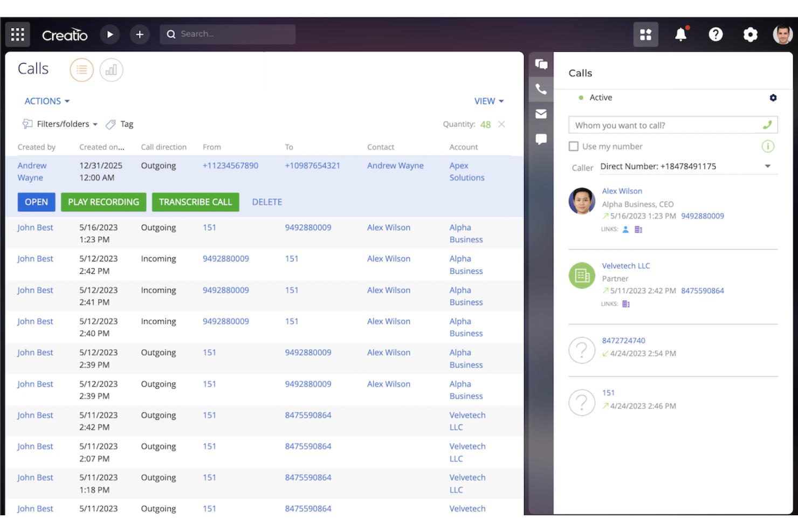Open the Velvetech LLC link in call history
The height and width of the screenshot is (532, 798).
[625, 266]
